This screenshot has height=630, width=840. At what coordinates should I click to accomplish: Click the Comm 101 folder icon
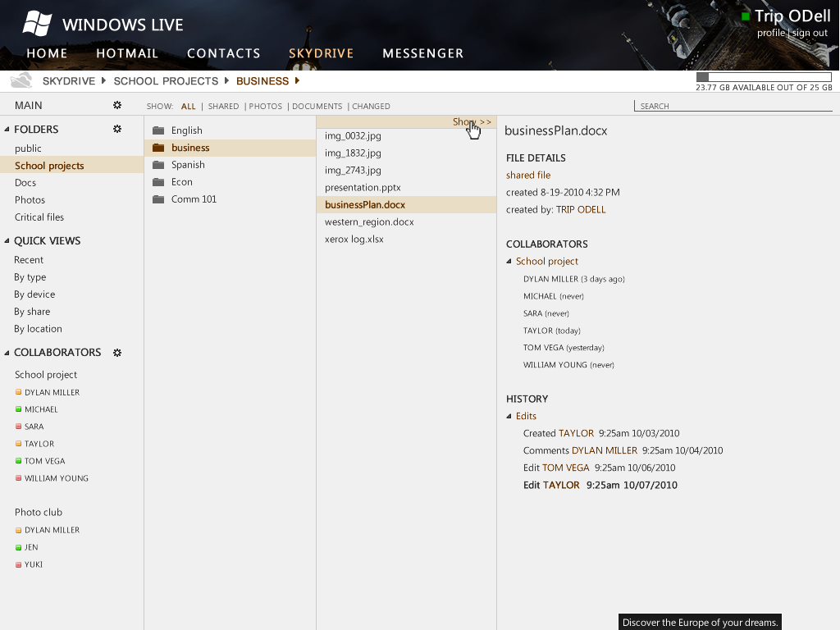tap(158, 199)
